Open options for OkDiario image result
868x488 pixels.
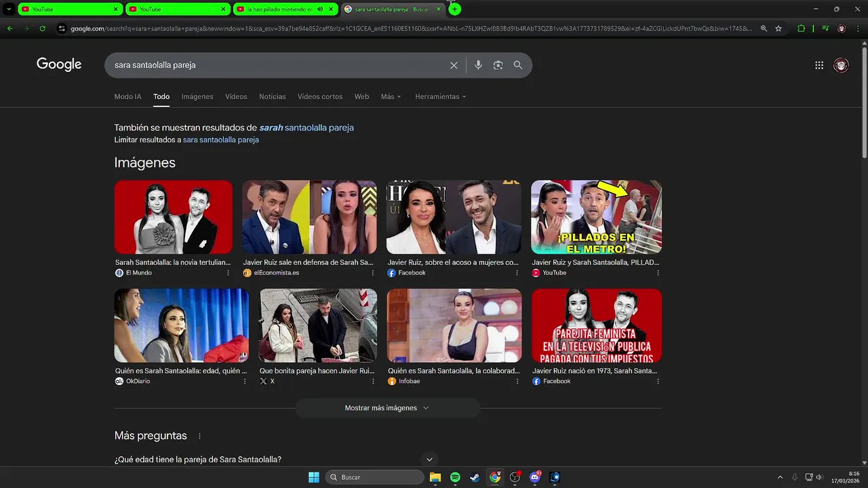pos(245,381)
